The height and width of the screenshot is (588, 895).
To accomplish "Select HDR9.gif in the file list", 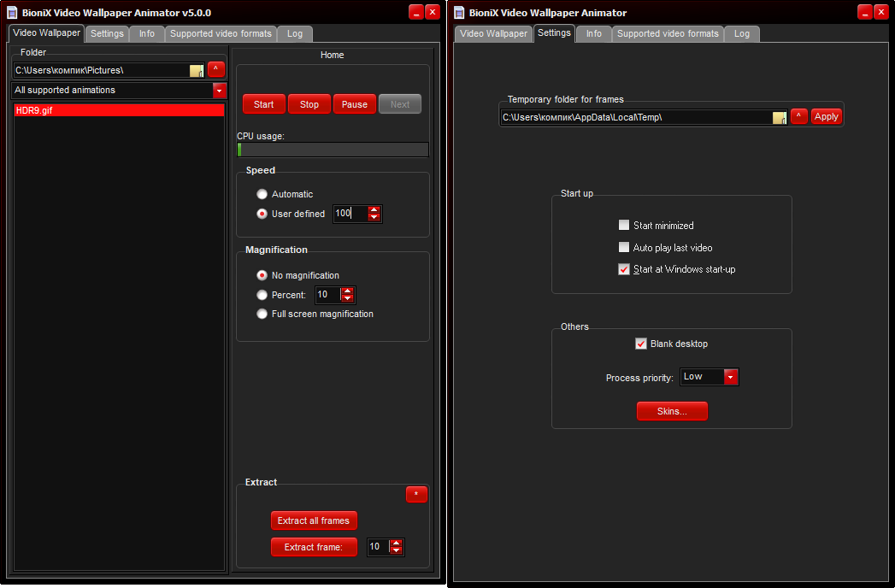I will pyautogui.click(x=119, y=110).
